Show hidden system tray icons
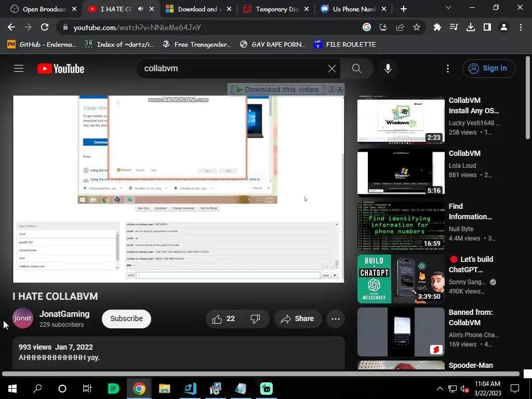 440,389
